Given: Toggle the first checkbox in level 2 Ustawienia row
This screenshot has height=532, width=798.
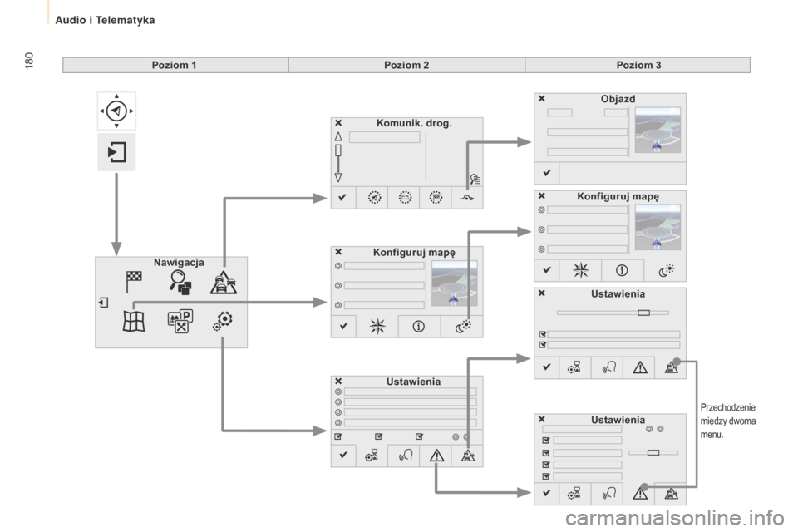Looking at the screenshot, I should pyautogui.click(x=338, y=436).
